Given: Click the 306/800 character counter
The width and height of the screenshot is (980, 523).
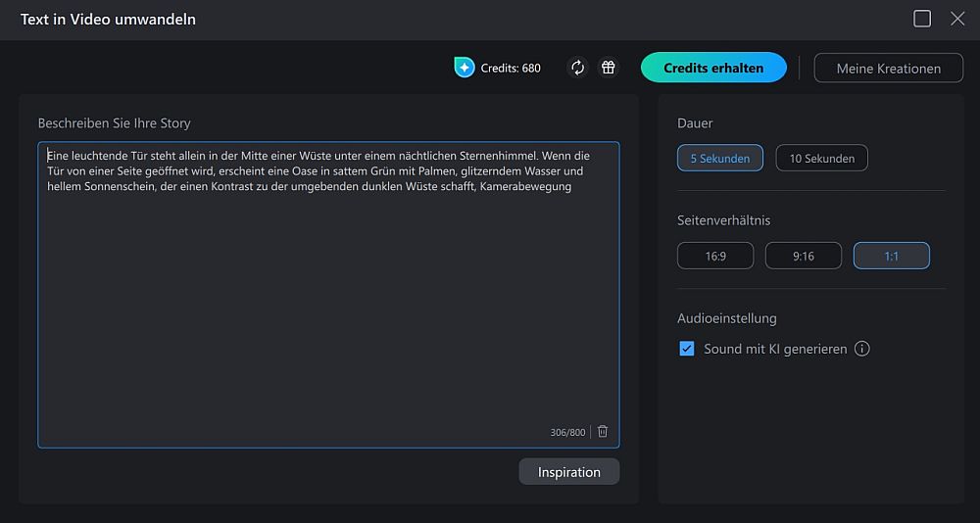Looking at the screenshot, I should [x=567, y=432].
